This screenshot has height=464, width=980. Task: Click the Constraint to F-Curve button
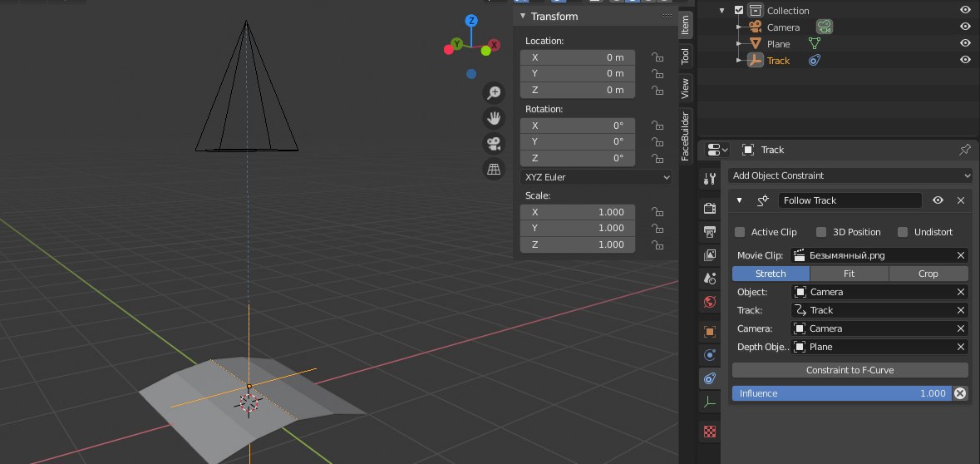click(x=850, y=370)
